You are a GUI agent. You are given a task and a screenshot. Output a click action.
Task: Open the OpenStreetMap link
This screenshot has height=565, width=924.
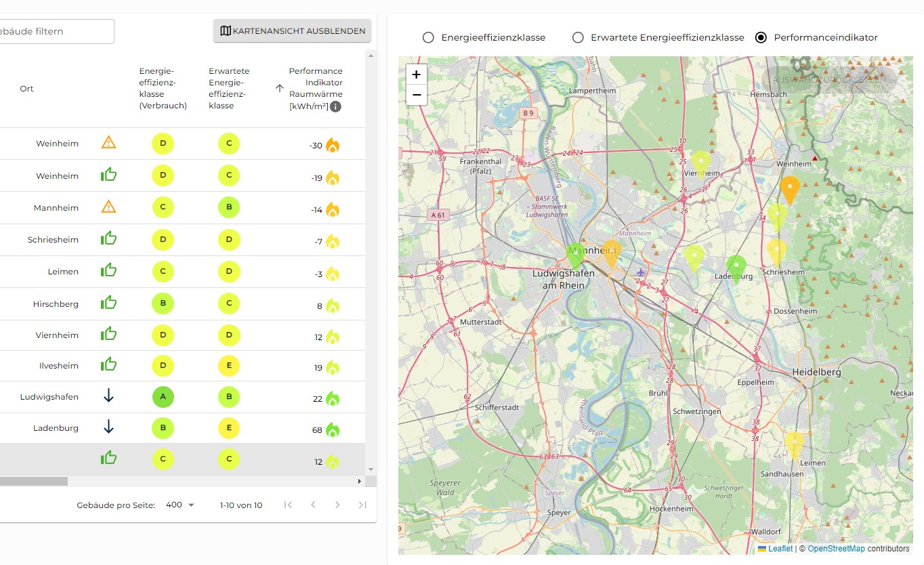(836, 549)
